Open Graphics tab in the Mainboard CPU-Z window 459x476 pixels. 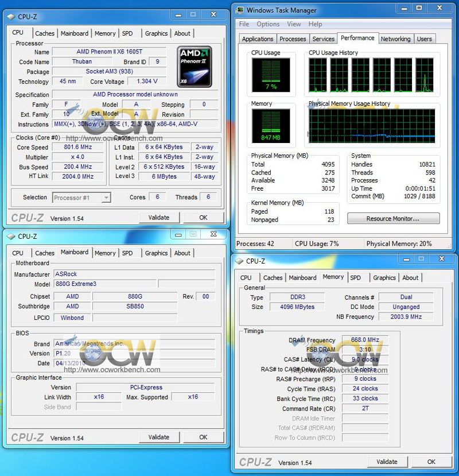click(x=156, y=253)
